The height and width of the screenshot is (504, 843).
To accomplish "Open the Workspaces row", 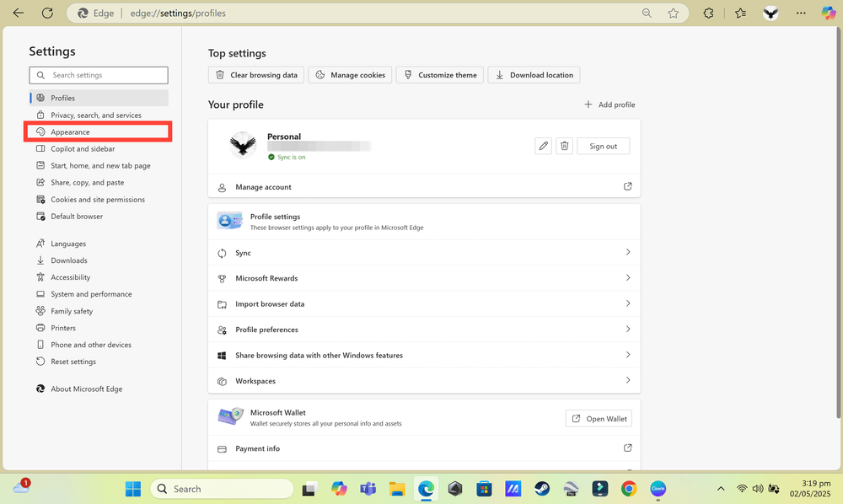I will point(424,381).
